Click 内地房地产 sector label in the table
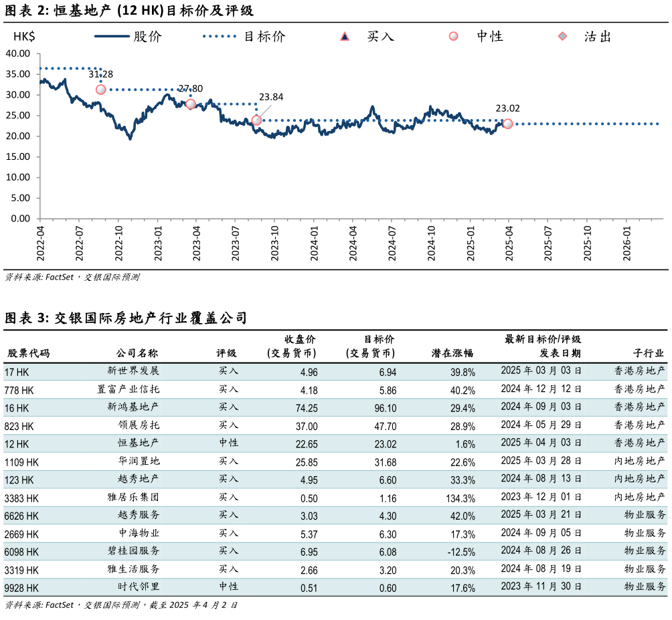Screen dimensions: 672x620 [x=640, y=479]
